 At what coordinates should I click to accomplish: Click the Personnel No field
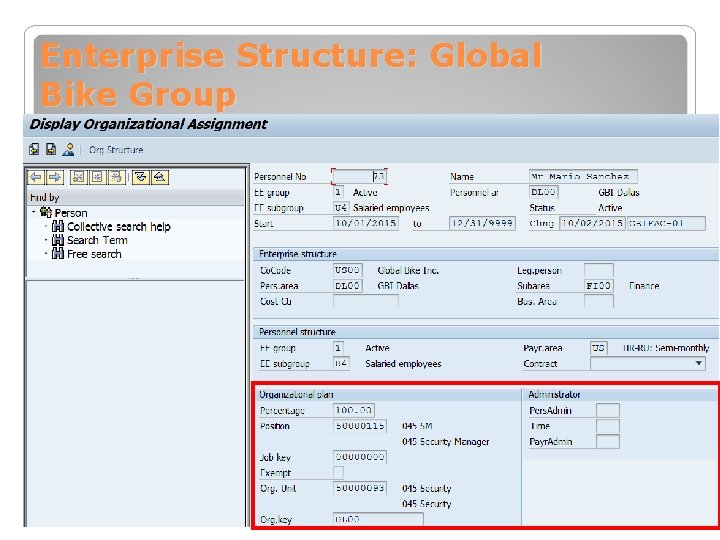click(360, 176)
